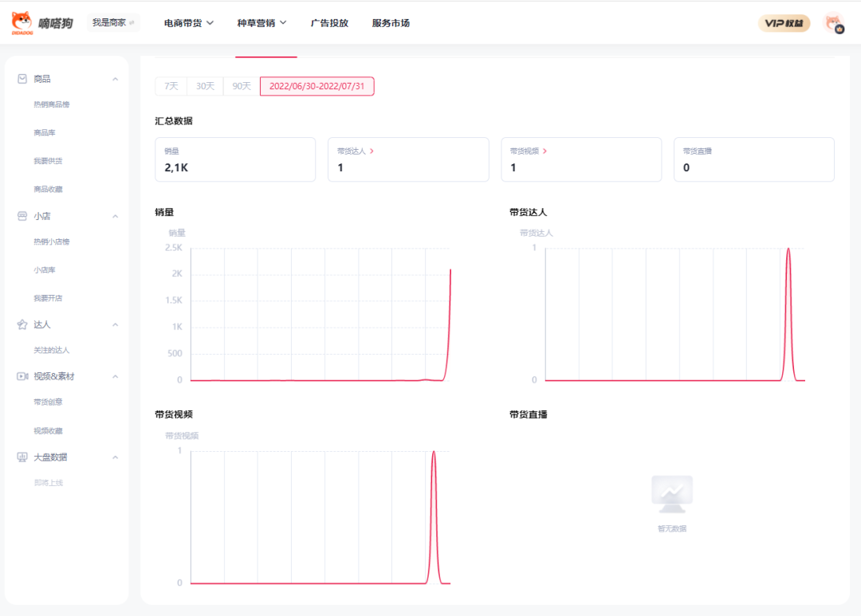Collapse the 商品 sidebar section chevron
This screenshot has height=616, width=861.
116,79
